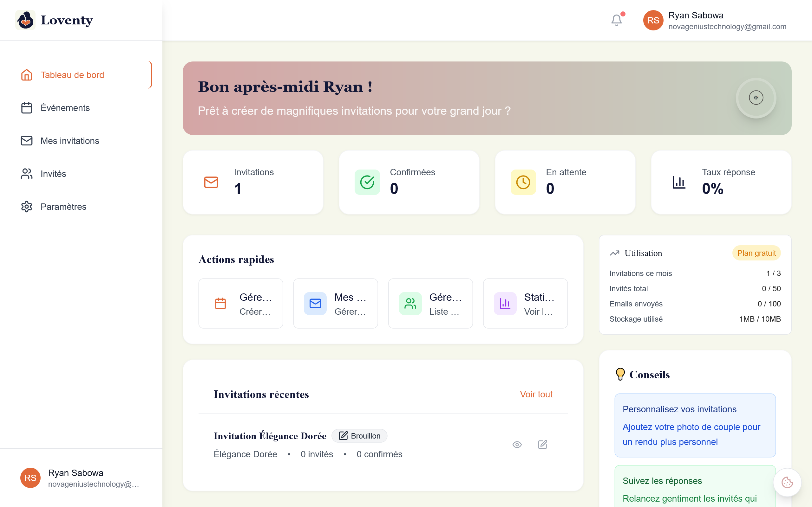Open the notifications bell

[616, 20]
